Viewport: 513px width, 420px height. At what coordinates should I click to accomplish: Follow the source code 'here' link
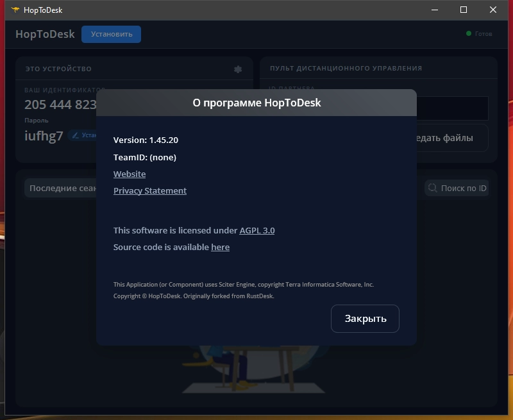pos(220,247)
